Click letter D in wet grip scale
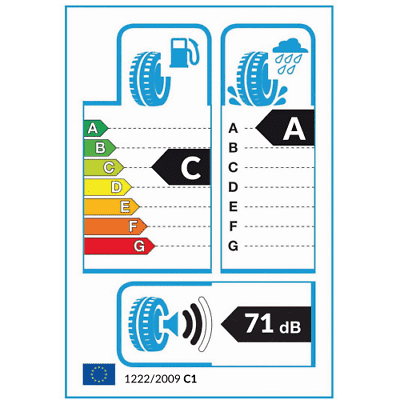 [x=233, y=187]
